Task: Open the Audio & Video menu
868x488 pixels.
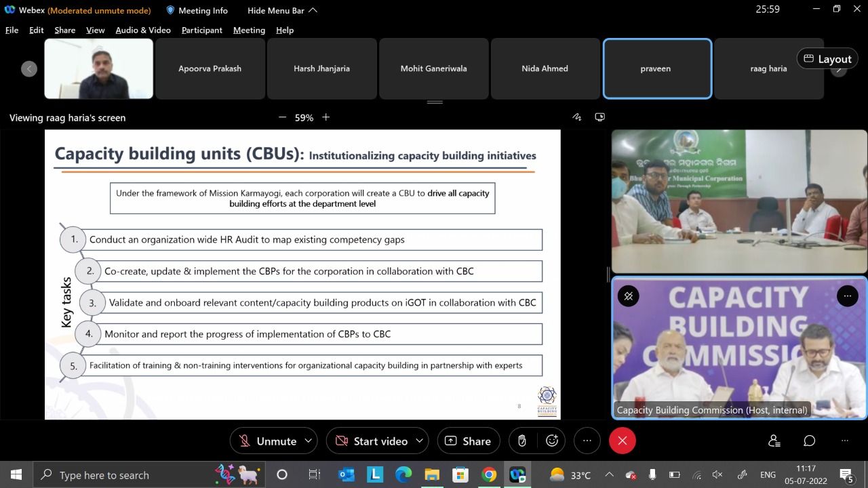Action: coord(143,30)
